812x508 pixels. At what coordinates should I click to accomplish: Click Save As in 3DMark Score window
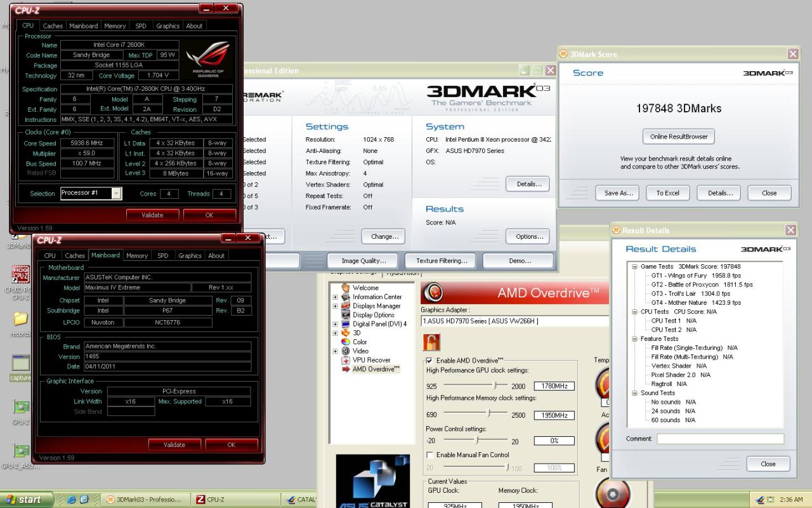click(617, 193)
